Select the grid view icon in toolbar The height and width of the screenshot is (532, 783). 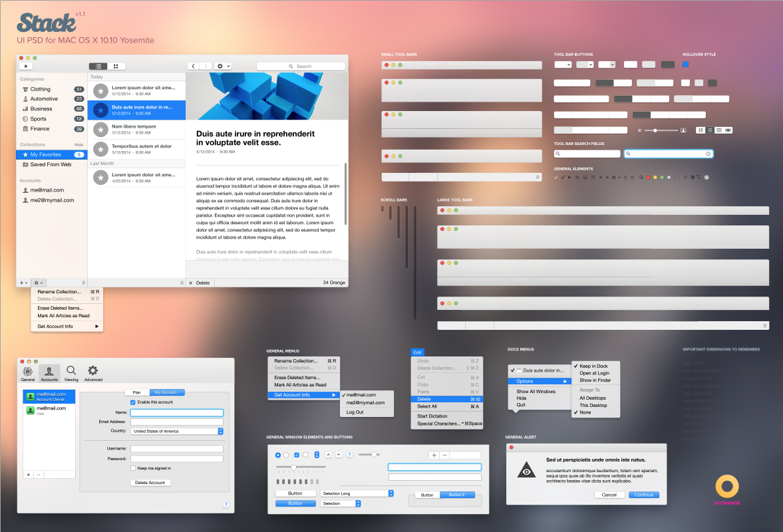pyautogui.click(x=116, y=66)
